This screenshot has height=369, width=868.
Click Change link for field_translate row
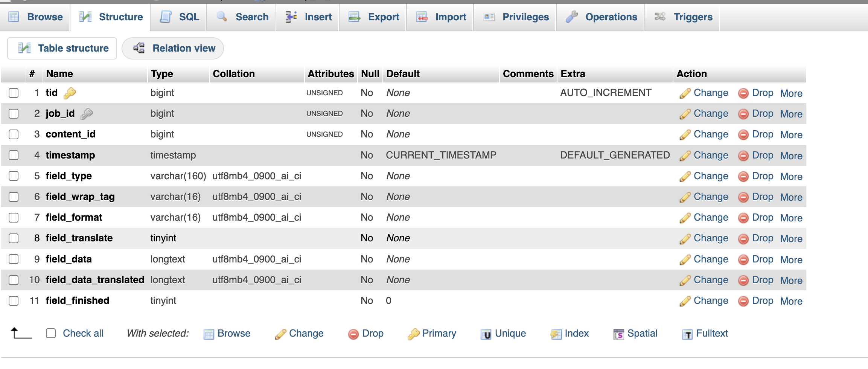711,238
